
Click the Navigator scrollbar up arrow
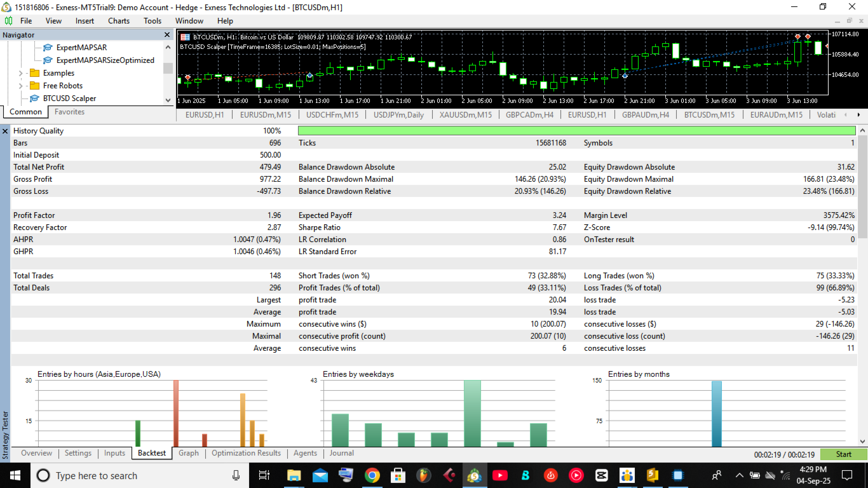168,47
